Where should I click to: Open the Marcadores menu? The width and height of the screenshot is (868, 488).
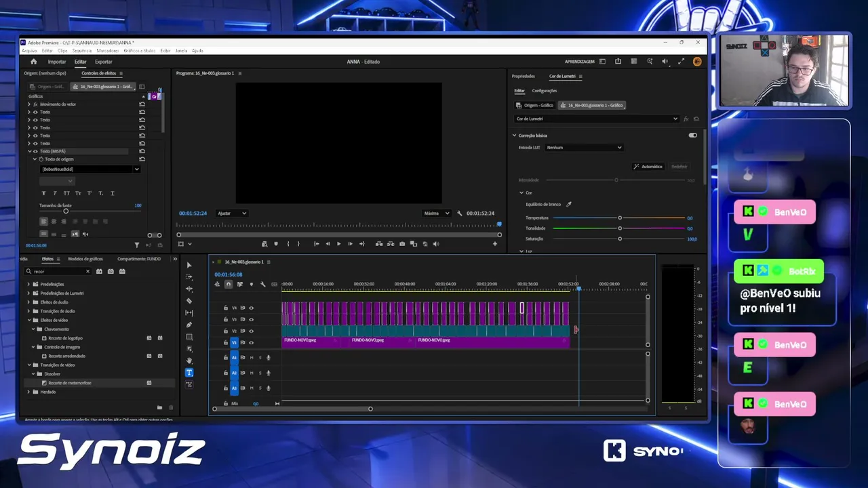(108, 51)
